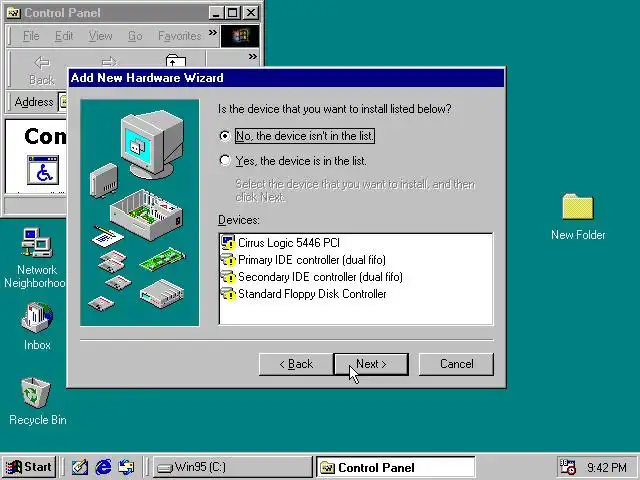This screenshot has width=640, height=480.
Task: Click the Secondary IDE controller warning icon
Action: pyautogui.click(x=228, y=277)
